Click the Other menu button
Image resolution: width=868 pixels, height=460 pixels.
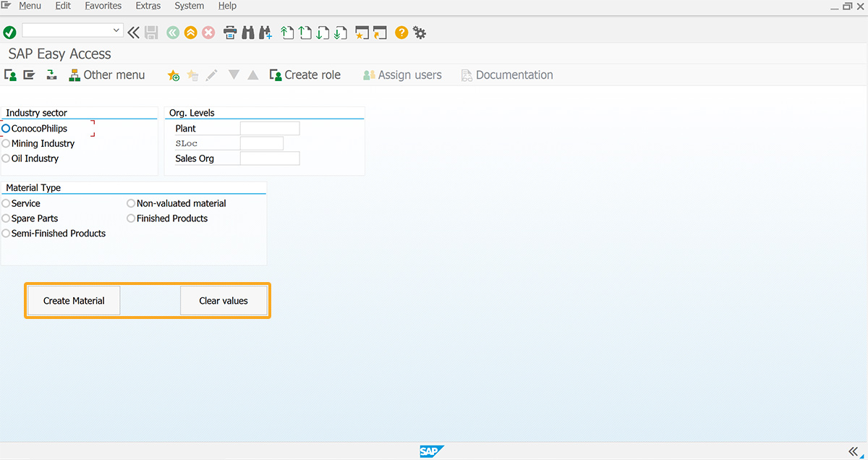tap(107, 74)
